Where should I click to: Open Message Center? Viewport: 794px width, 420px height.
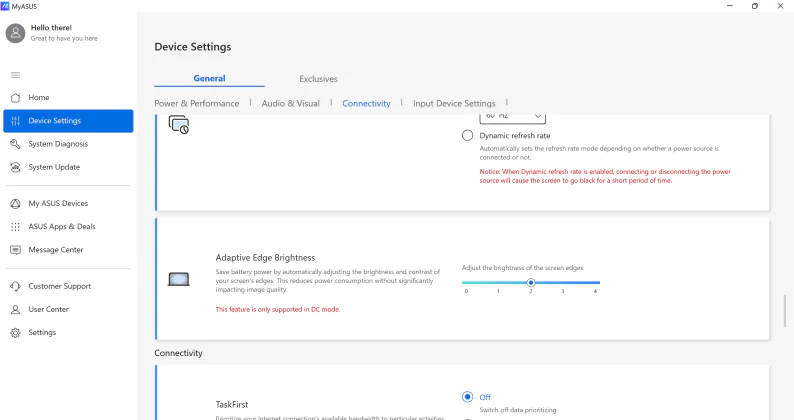pos(68,250)
